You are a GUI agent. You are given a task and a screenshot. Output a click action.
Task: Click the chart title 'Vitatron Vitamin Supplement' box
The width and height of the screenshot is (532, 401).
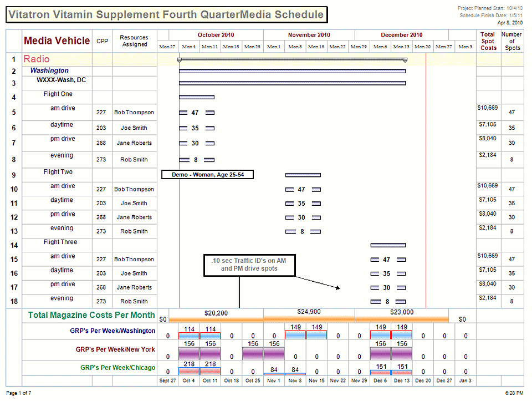click(166, 15)
